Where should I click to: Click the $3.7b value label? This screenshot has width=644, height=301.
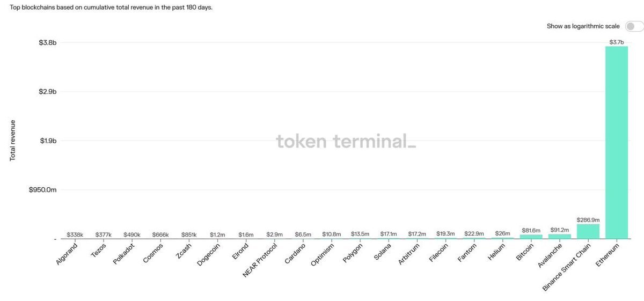point(617,42)
